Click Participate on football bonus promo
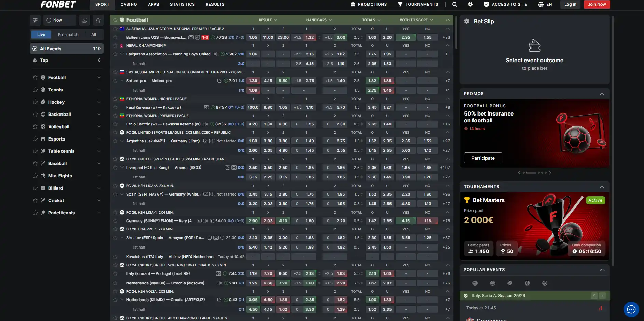The width and height of the screenshot is (644, 321). point(483,158)
